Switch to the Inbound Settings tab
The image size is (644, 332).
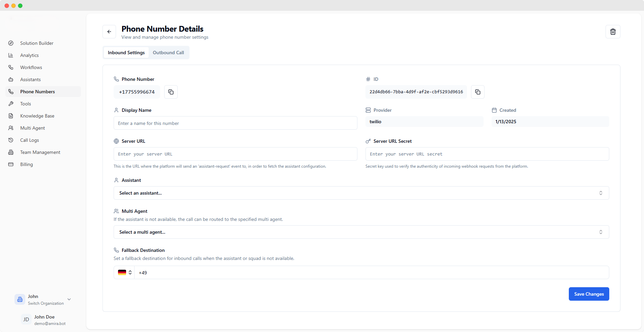(x=126, y=53)
